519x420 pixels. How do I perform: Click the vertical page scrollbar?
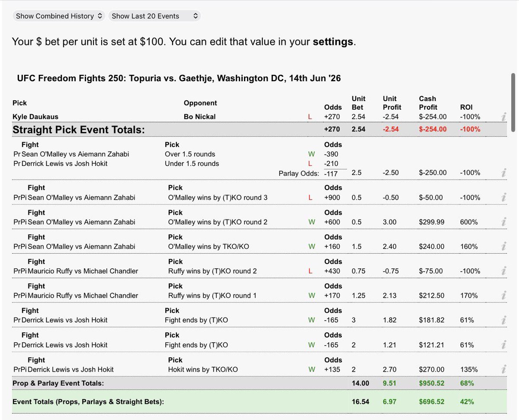[513, 102]
